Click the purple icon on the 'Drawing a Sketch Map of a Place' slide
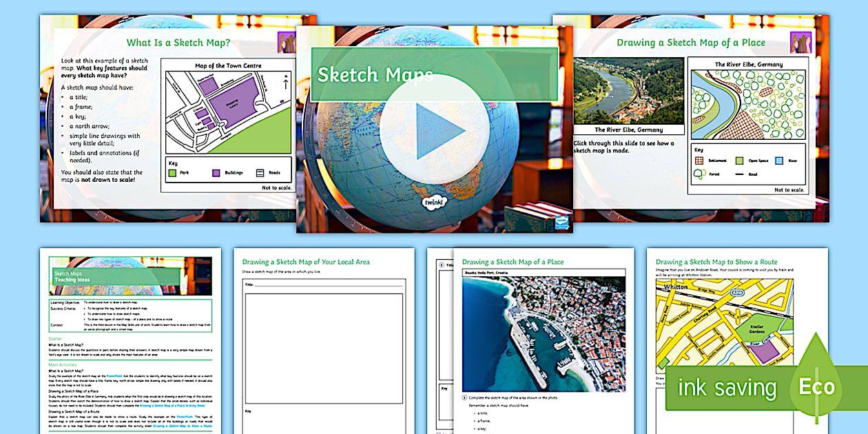 click(800, 43)
